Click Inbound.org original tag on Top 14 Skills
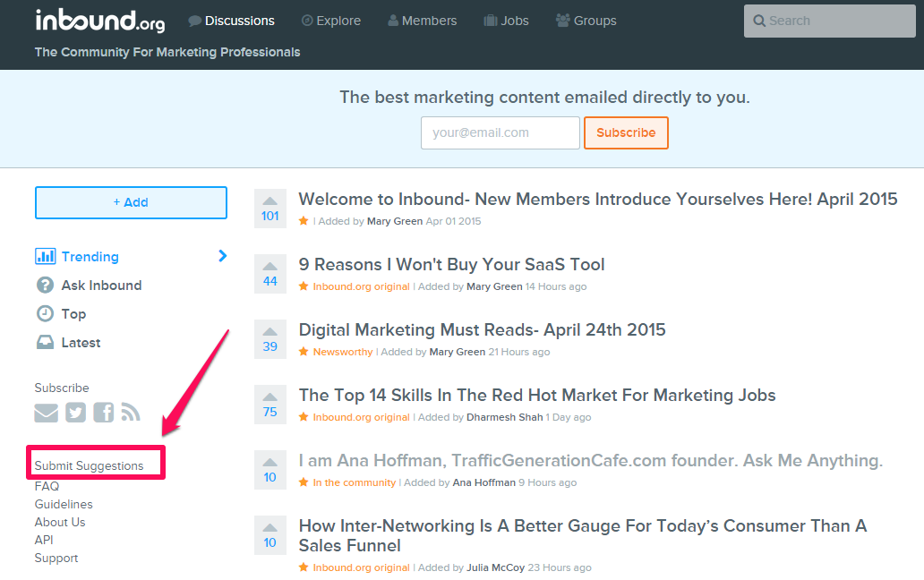 [361, 417]
